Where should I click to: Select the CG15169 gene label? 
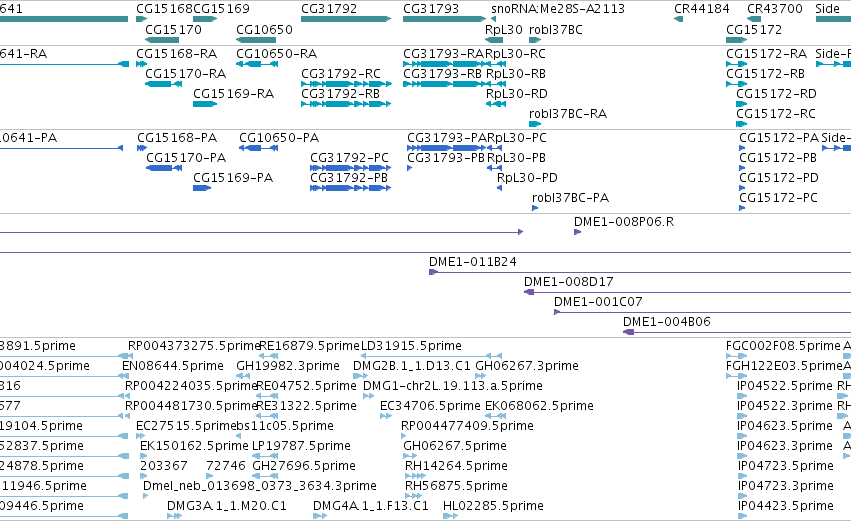pos(221,9)
